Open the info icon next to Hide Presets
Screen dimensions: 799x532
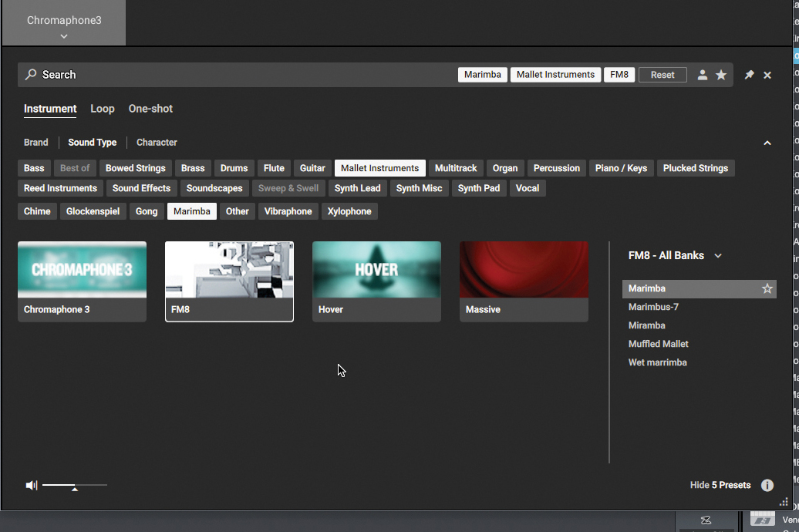(767, 485)
